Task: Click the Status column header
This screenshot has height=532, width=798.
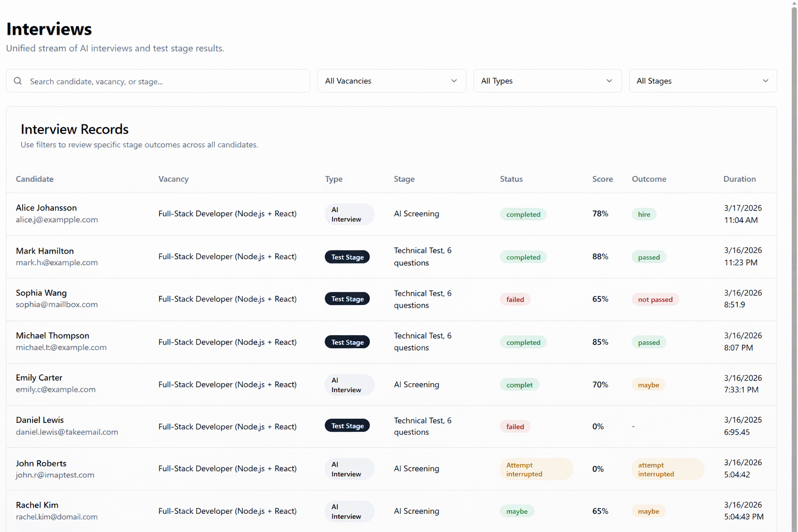Action: point(511,179)
